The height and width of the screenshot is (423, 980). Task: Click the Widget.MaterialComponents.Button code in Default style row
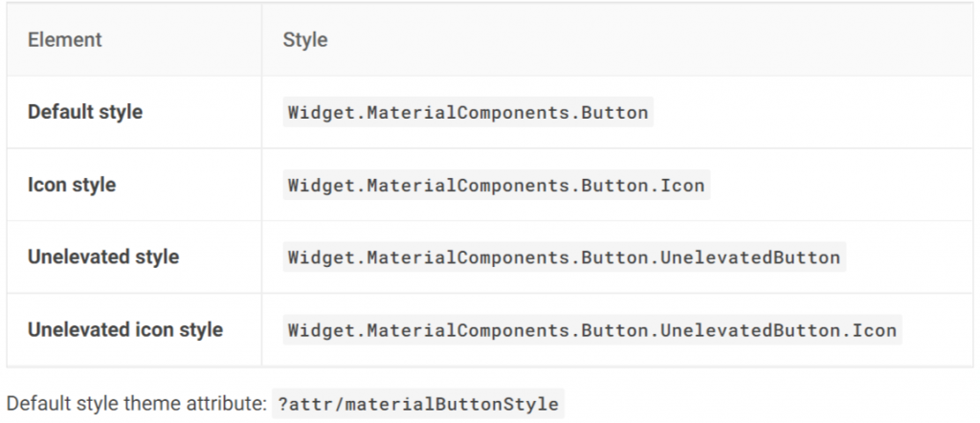[468, 113]
